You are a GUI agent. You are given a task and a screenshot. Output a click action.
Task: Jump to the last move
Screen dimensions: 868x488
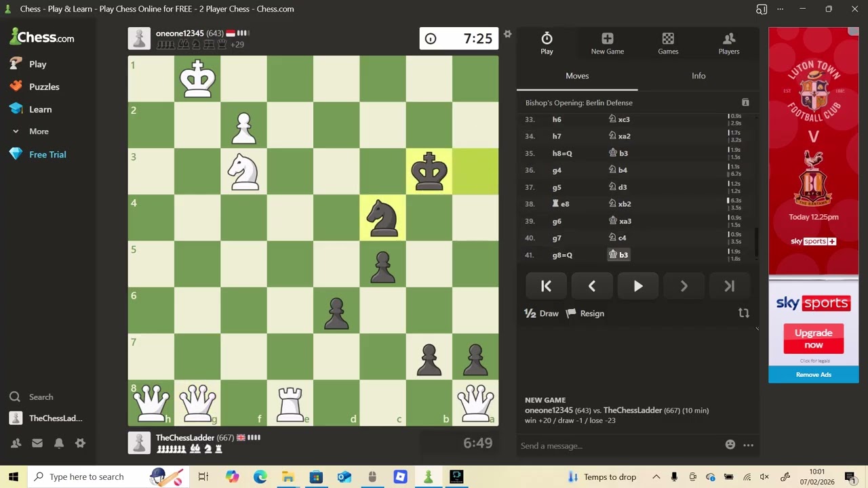pos(730,287)
